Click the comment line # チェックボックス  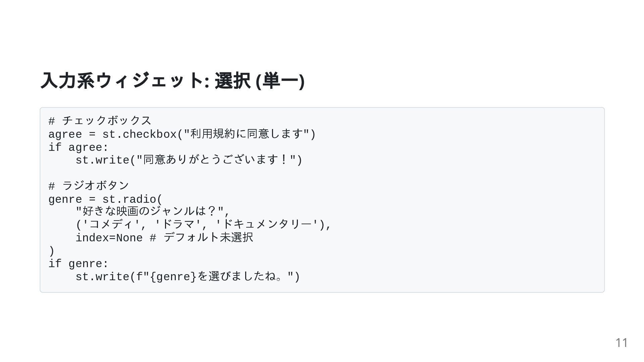click(x=100, y=121)
